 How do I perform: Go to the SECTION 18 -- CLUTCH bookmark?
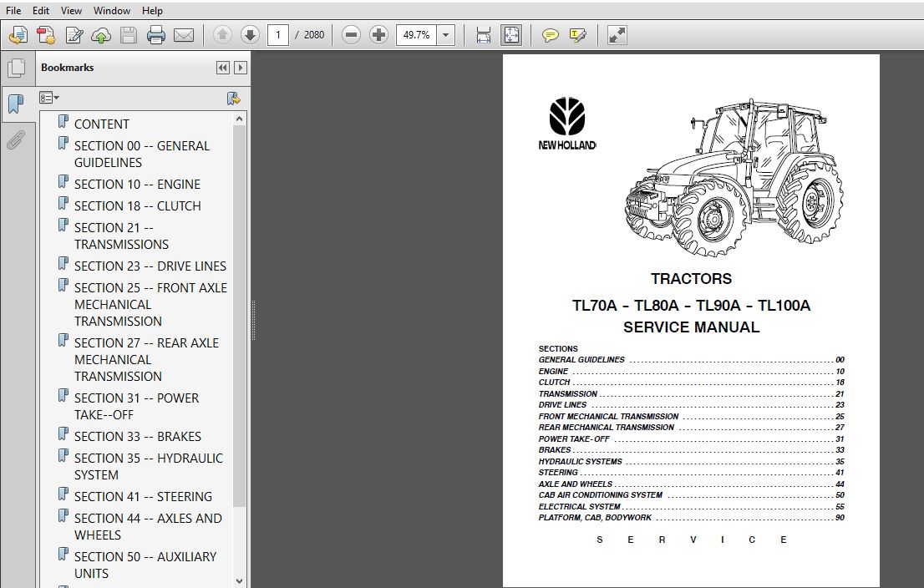pos(137,206)
